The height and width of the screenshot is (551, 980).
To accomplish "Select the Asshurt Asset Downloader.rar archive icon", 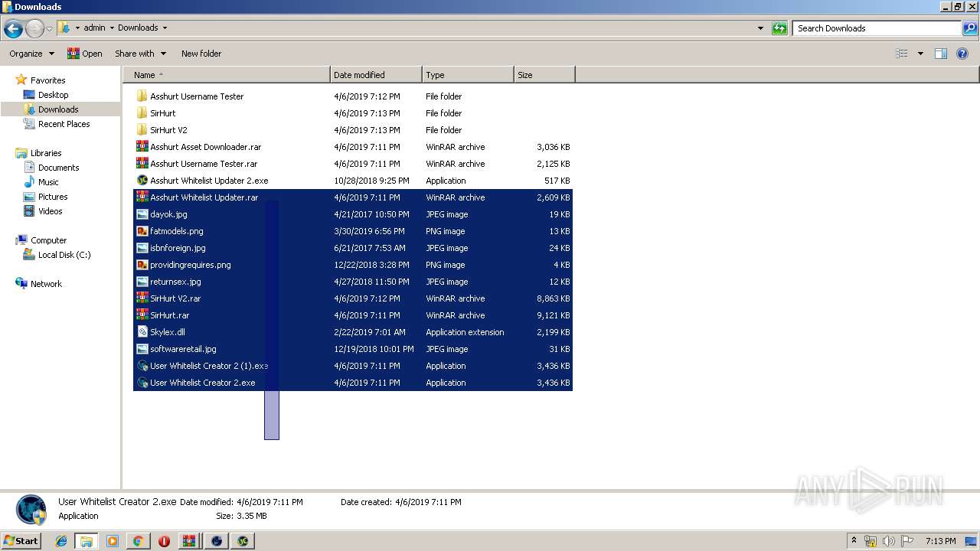I will tap(142, 147).
